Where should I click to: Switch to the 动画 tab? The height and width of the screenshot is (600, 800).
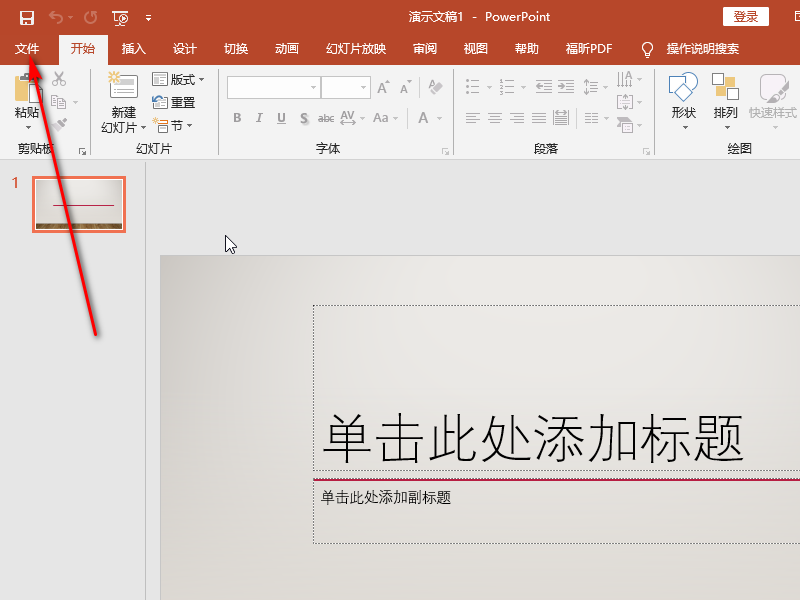(287, 48)
